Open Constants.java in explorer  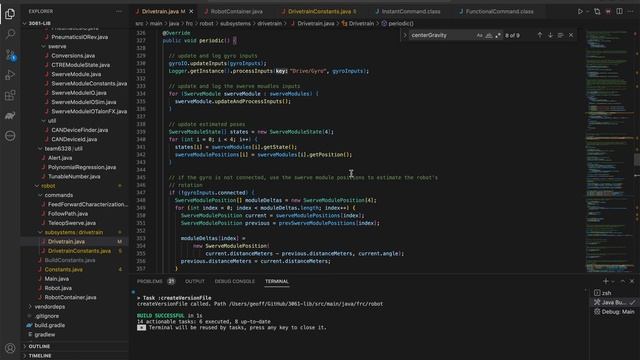point(63,269)
